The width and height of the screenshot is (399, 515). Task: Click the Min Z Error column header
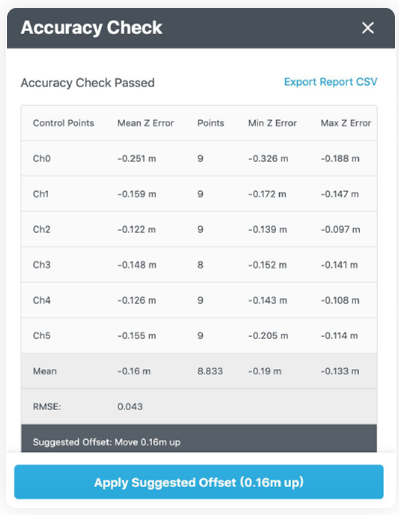pos(272,123)
